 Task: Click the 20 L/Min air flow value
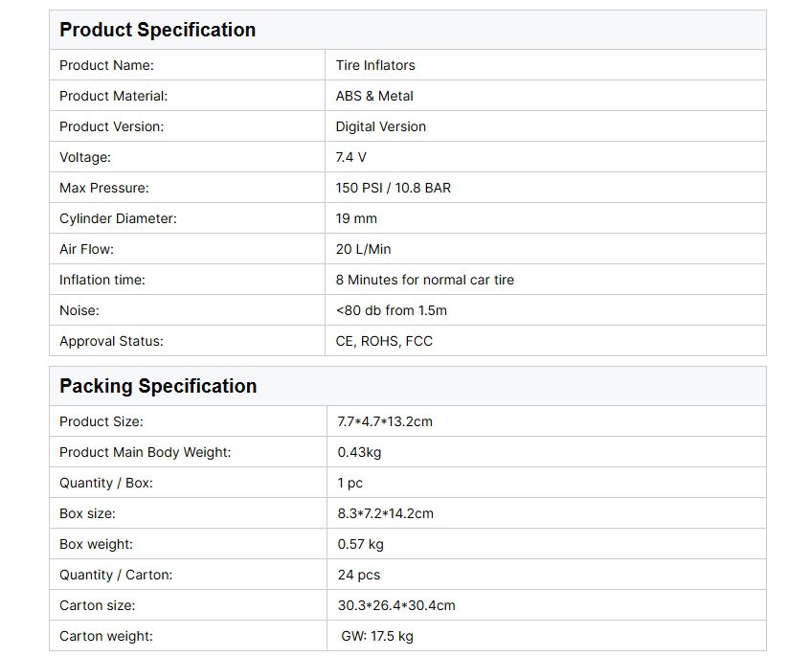pos(363,249)
